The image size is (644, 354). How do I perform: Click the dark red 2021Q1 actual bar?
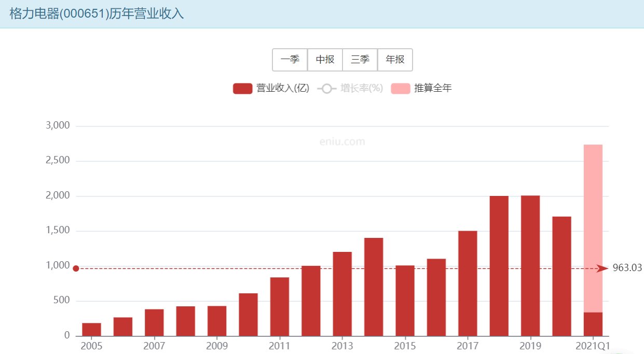593,324
